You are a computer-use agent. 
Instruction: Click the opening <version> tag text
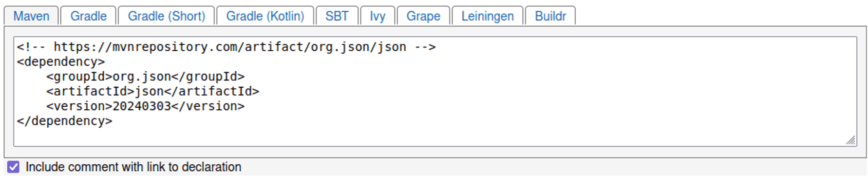[x=79, y=106]
